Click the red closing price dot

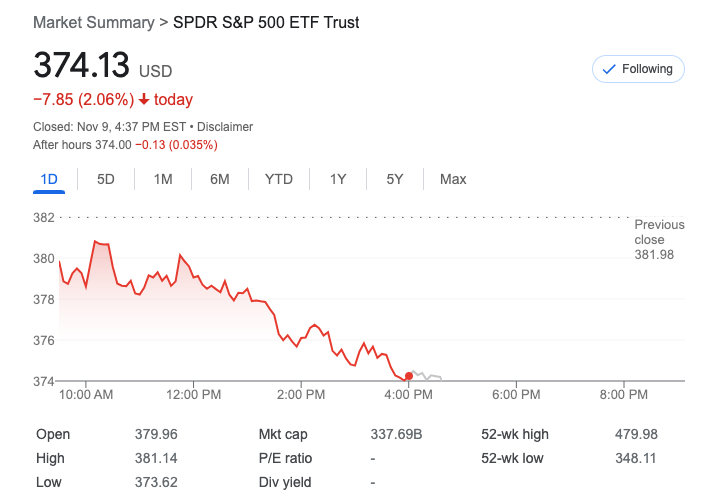[409, 376]
